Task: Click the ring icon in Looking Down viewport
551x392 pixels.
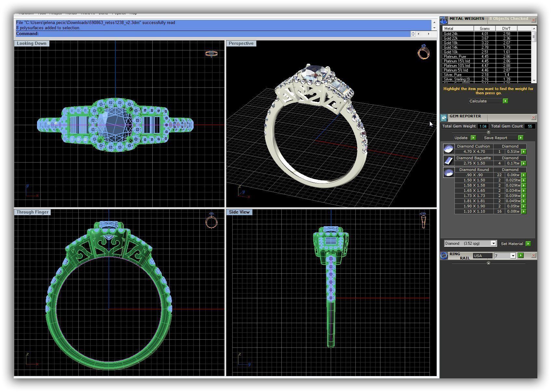Action: (x=211, y=54)
